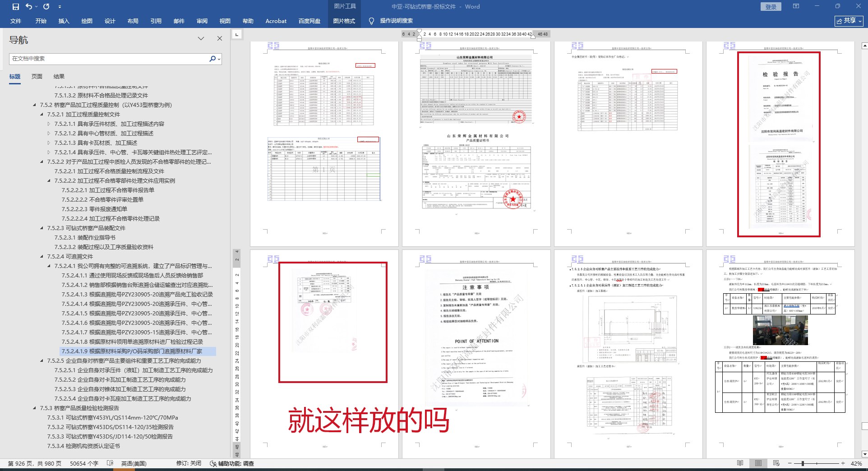Click the zoom slider handle
868x471 pixels.
coord(803,463)
